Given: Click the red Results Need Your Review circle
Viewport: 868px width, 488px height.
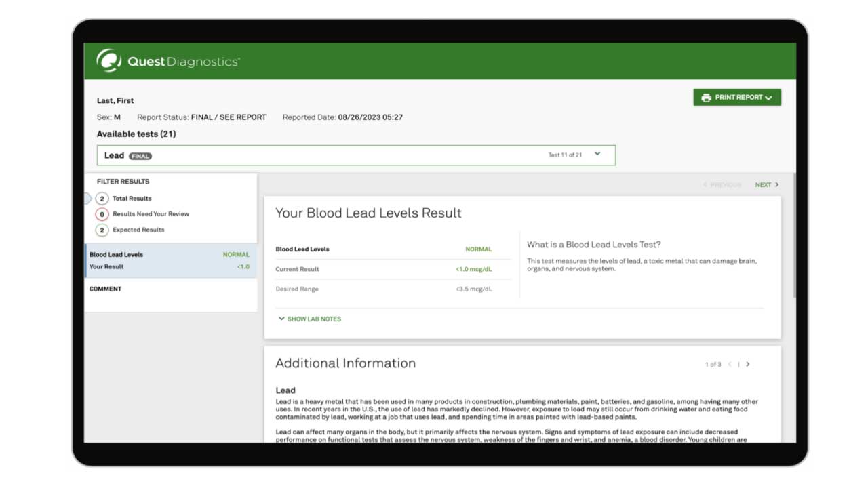Looking at the screenshot, I should [102, 214].
